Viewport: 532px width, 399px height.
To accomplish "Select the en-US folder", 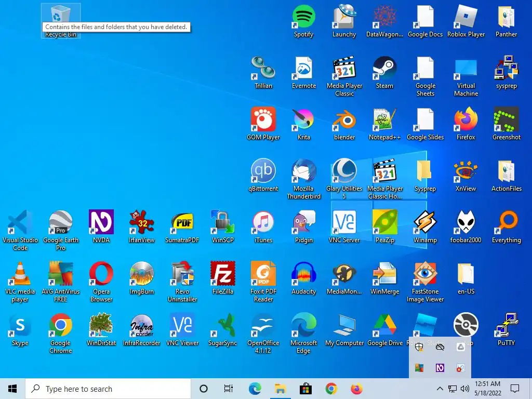I will (x=466, y=278).
